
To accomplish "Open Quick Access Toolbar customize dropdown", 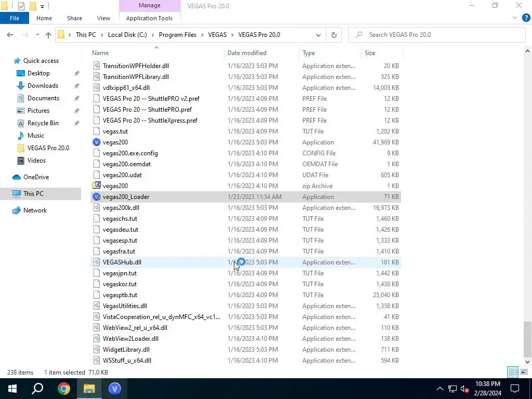I will tap(42, 6).
